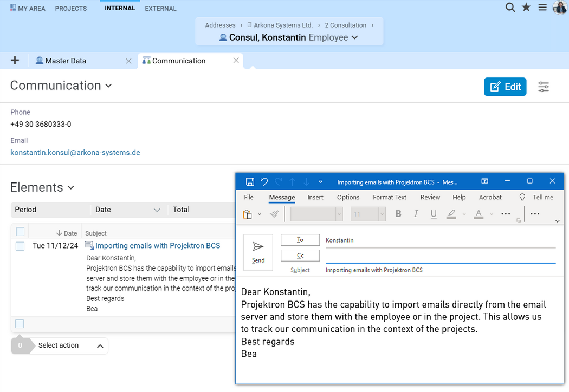Click the Subject field in Outlook message
The image size is (569, 392).
pyautogui.click(x=441, y=270)
